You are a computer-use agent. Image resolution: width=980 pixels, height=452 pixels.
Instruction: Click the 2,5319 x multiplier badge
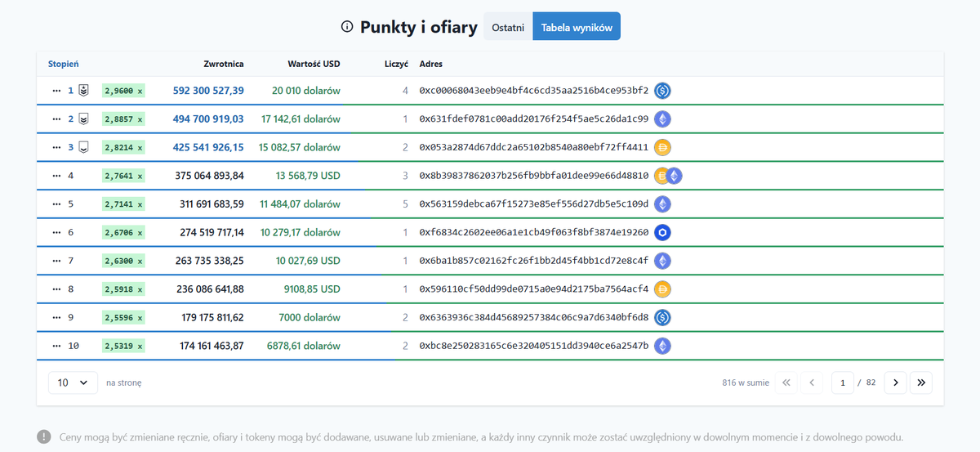tap(123, 346)
